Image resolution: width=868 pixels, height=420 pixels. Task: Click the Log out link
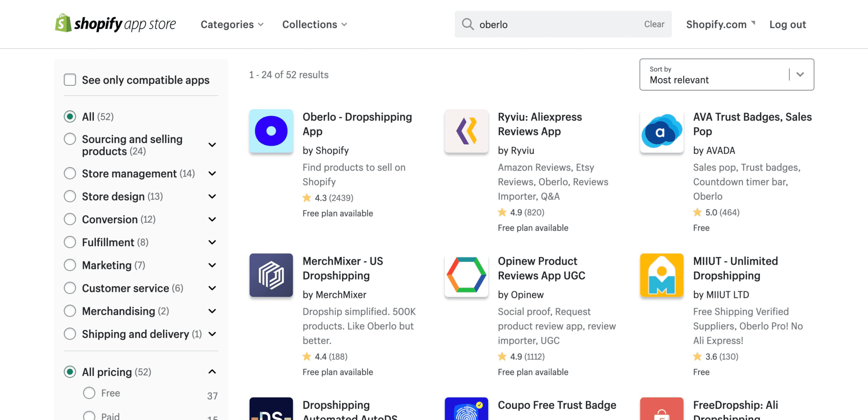coord(787,24)
